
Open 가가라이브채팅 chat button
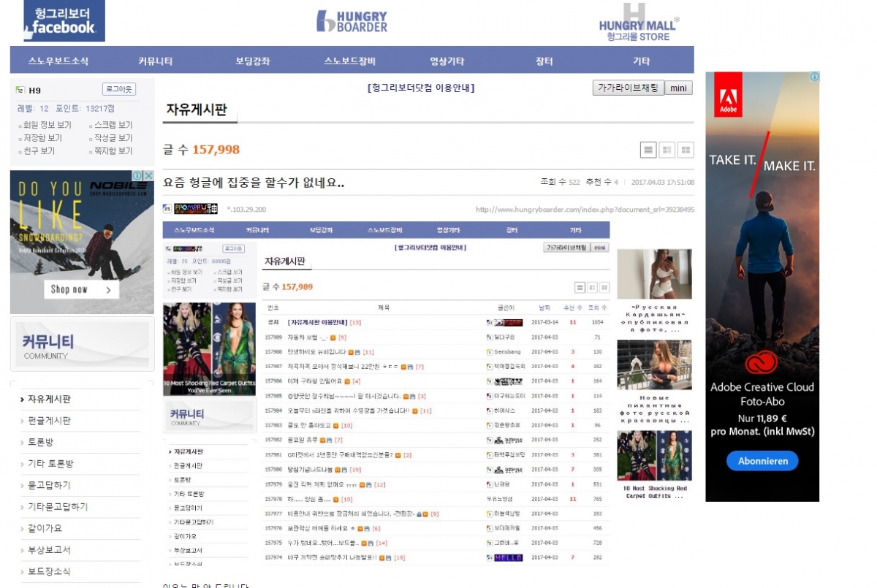click(628, 88)
